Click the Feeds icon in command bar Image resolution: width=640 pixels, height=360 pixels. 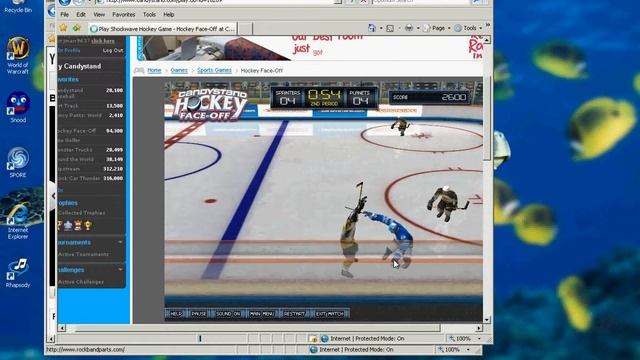pos(390,28)
